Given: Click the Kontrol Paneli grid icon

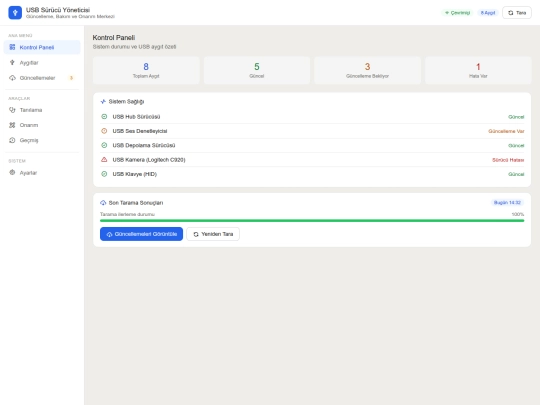Looking at the screenshot, I should point(12,47).
